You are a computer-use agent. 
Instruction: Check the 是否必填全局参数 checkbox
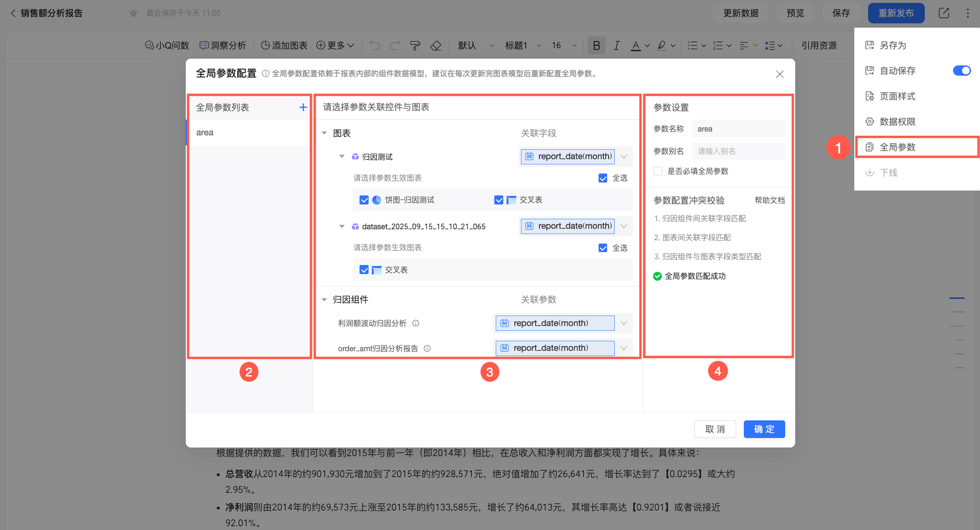(x=658, y=171)
